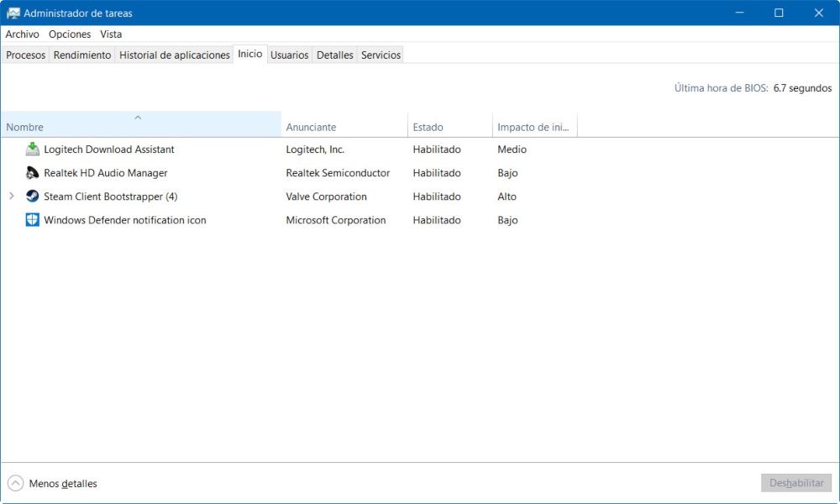Click the Realtek HD Audio Manager speaker icon
This screenshot has height=504, width=840.
(33, 173)
